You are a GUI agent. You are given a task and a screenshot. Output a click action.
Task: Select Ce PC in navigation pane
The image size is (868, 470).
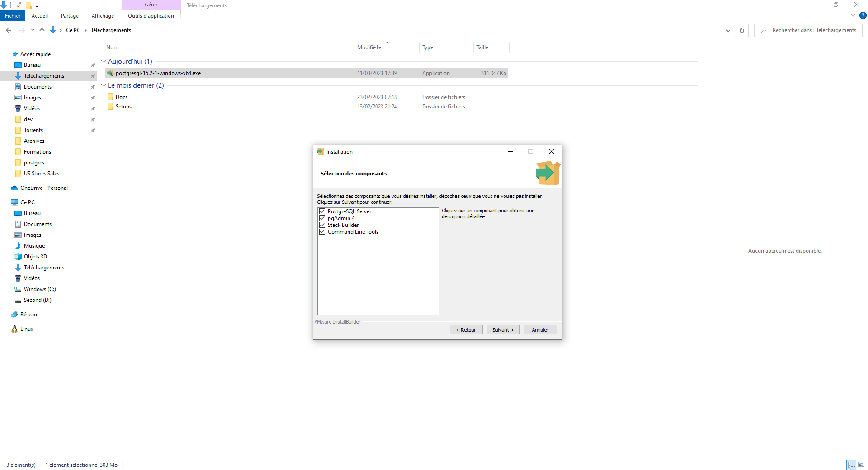[27, 202]
